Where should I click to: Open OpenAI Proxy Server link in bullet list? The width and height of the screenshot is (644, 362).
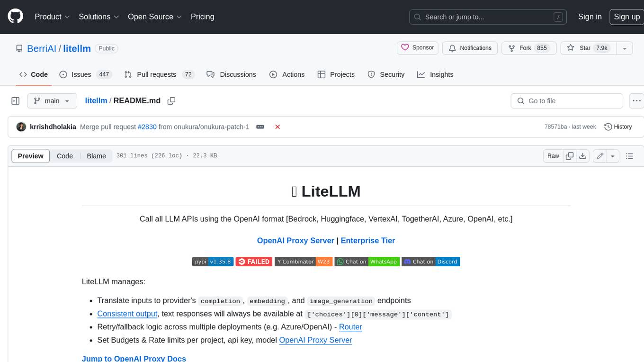pos(315,340)
